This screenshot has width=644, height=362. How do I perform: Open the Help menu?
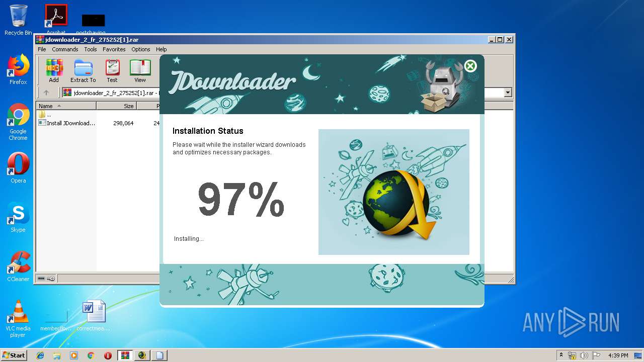pyautogui.click(x=161, y=49)
